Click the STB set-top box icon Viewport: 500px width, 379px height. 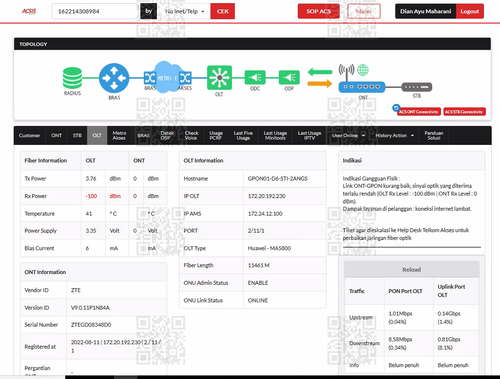pos(417,87)
